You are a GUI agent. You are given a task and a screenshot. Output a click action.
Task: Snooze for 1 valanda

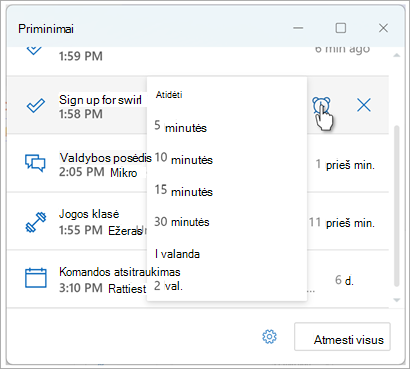click(177, 254)
